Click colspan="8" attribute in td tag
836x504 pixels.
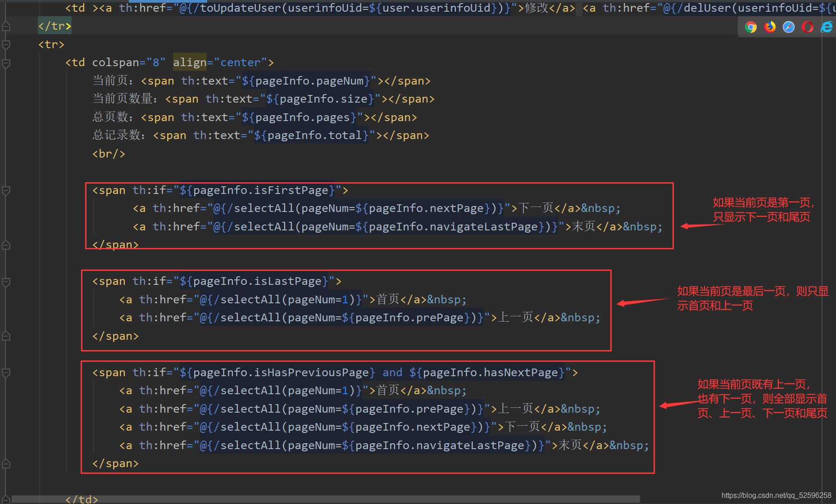[x=129, y=63]
